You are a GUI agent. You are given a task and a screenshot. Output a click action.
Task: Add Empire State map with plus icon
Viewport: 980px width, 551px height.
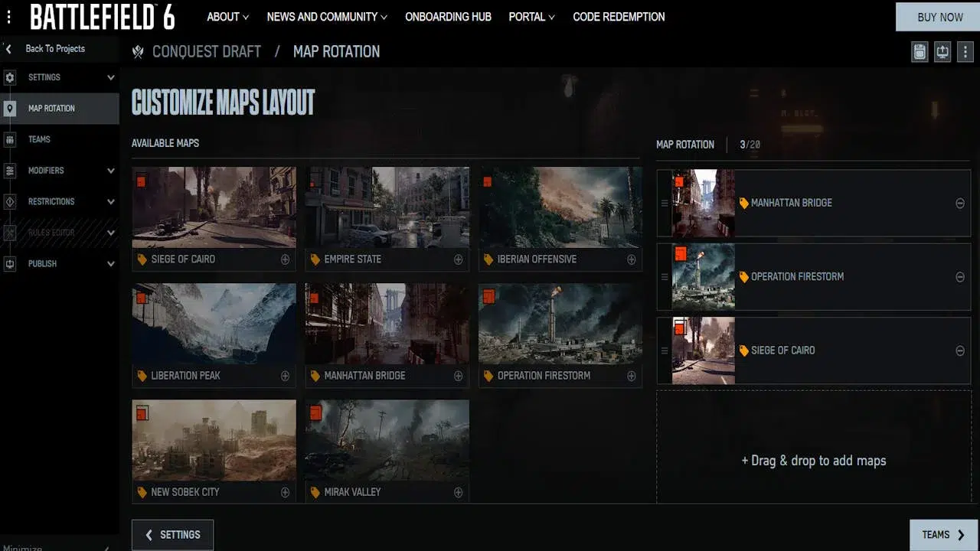tap(458, 259)
